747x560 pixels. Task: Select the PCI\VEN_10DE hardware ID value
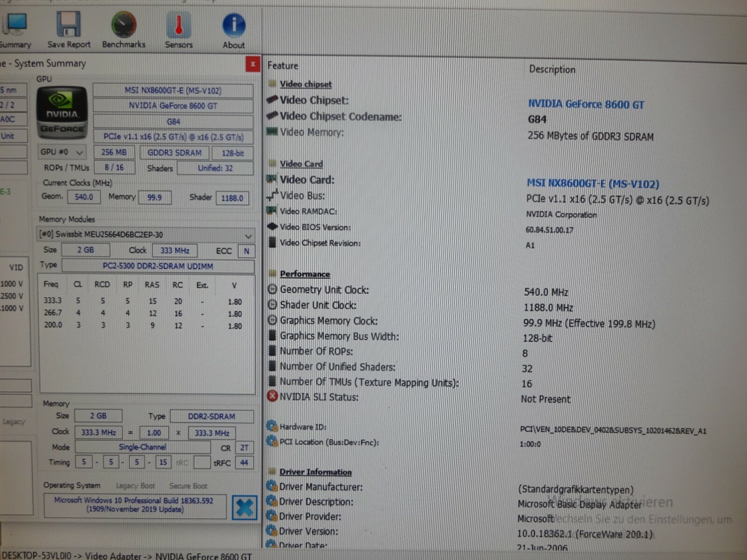(613, 431)
